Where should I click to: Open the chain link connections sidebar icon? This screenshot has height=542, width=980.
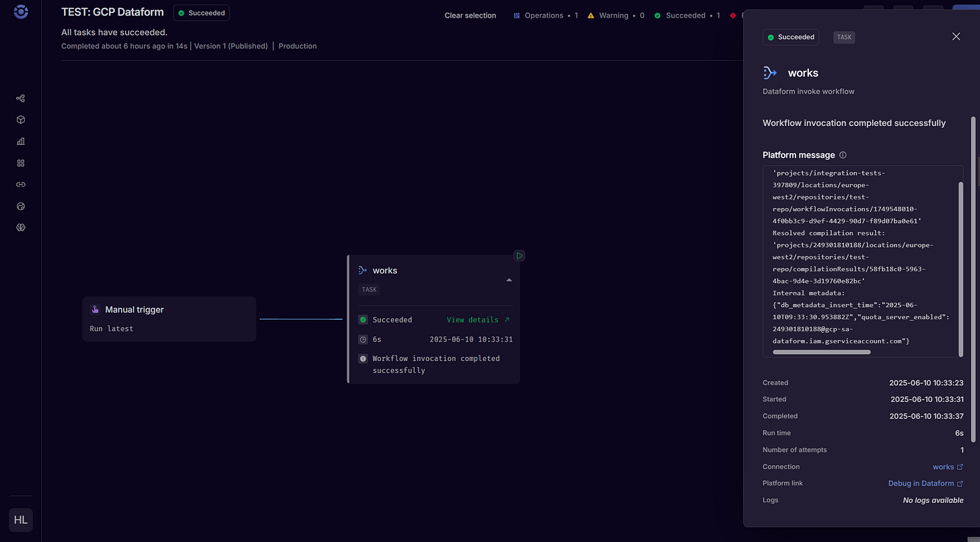pos(21,184)
